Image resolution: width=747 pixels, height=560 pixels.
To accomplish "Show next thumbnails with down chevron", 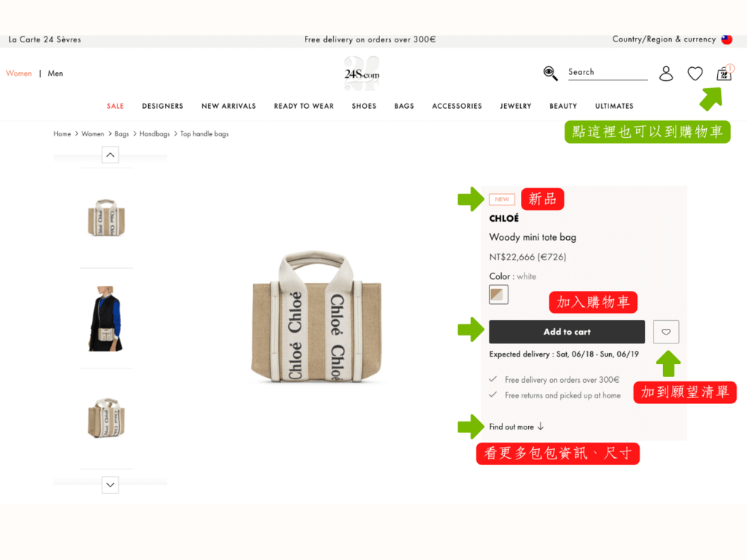I will (110, 485).
